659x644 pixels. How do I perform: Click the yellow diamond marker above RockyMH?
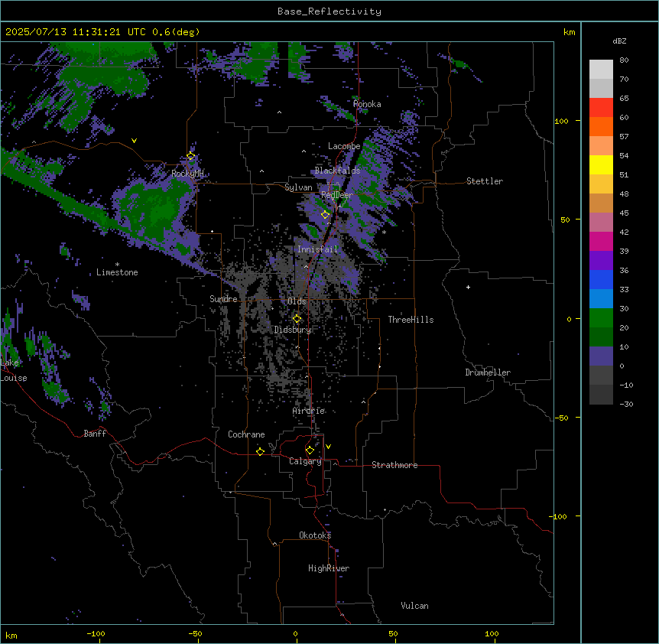coord(191,156)
